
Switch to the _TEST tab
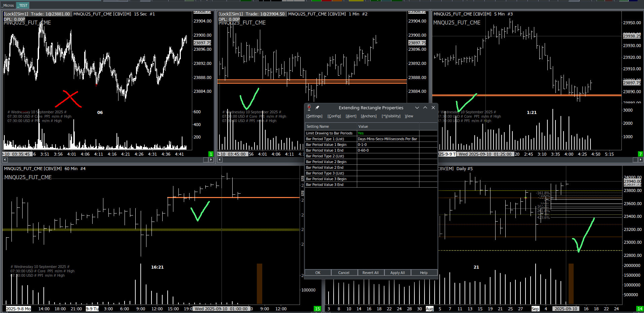coord(23,5)
